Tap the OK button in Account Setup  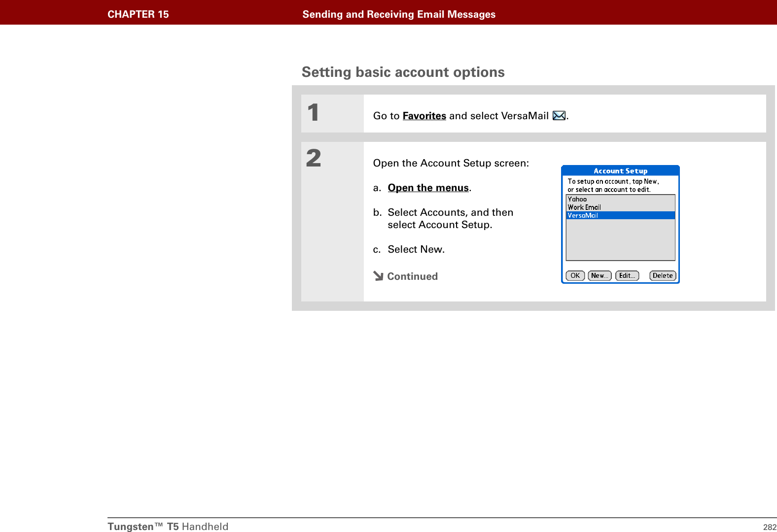coord(575,276)
